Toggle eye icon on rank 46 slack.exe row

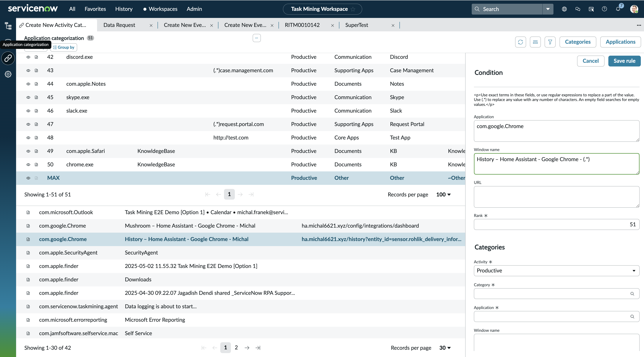28,111
